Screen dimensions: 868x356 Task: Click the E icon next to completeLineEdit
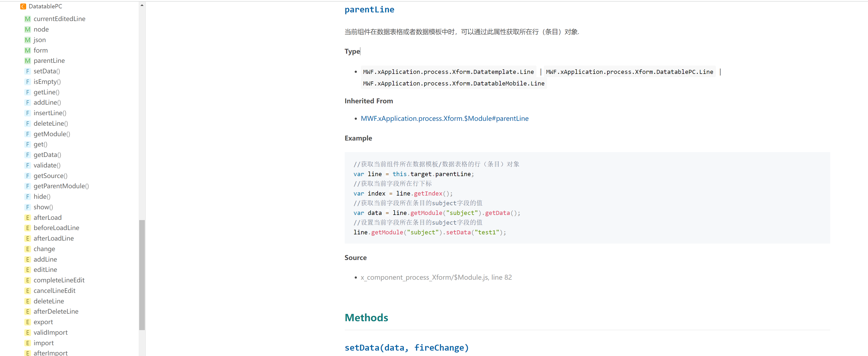click(x=28, y=280)
